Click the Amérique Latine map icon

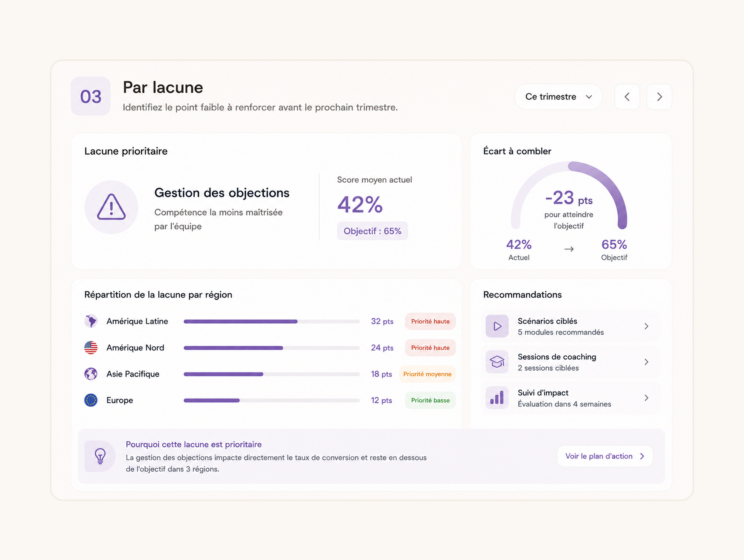click(91, 321)
